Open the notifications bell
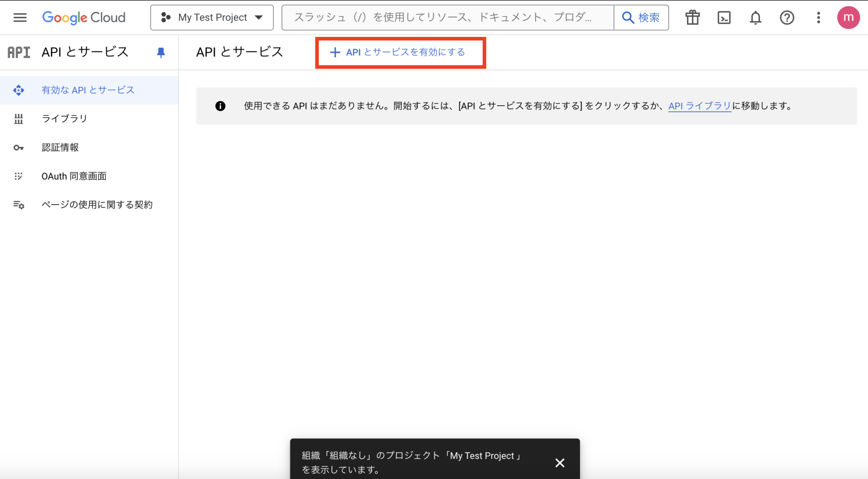This screenshot has width=868, height=479. tap(755, 17)
